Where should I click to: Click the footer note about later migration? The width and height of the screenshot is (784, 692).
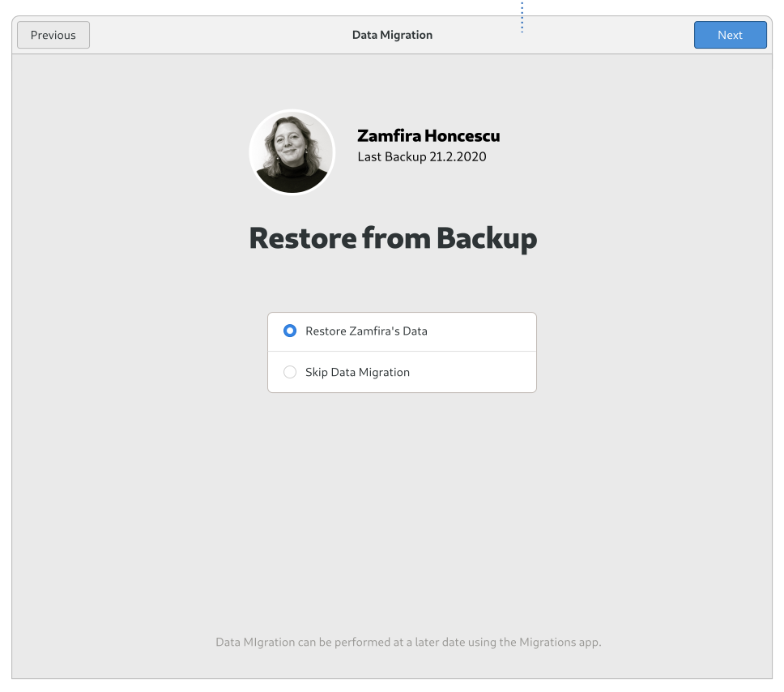tap(408, 642)
